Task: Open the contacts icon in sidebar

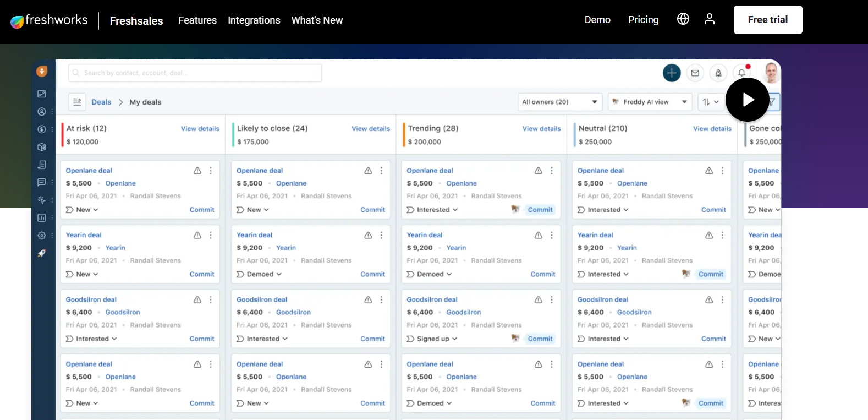Action: (x=42, y=112)
